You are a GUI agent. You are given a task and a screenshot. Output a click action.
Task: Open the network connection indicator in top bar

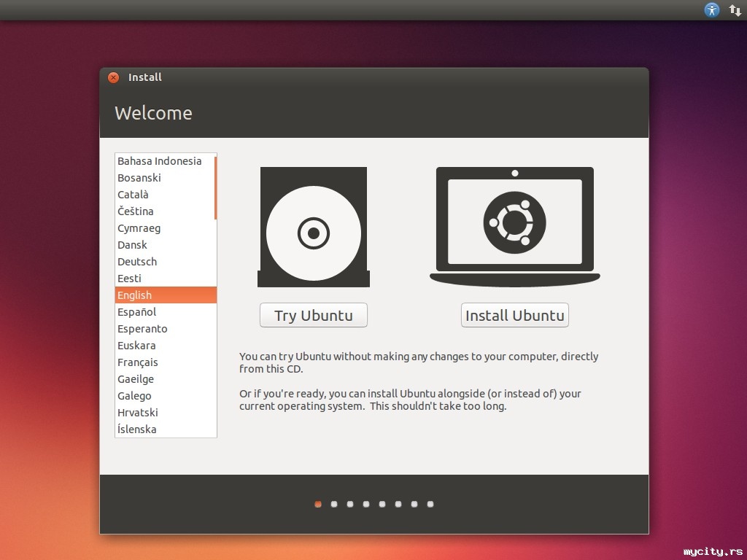[x=735, y=9]
